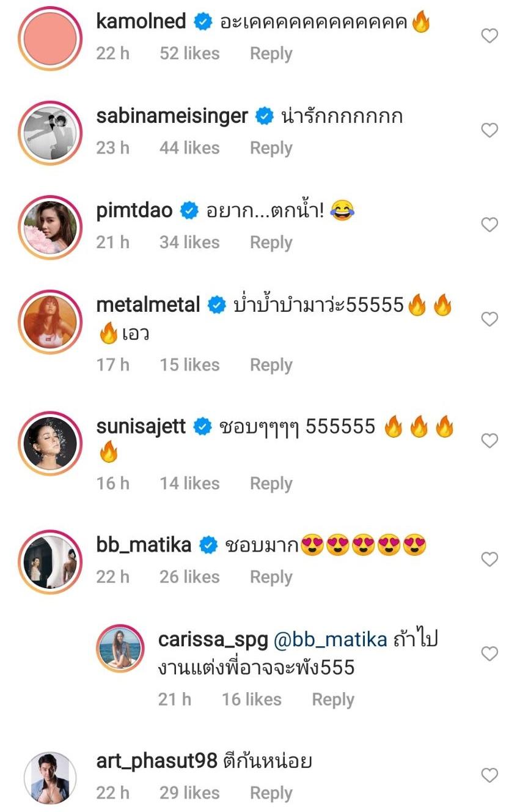Heart art_phasut98's comment
Image resolution: width=531 pixels, height=812 pixels.
pos(489,776)
